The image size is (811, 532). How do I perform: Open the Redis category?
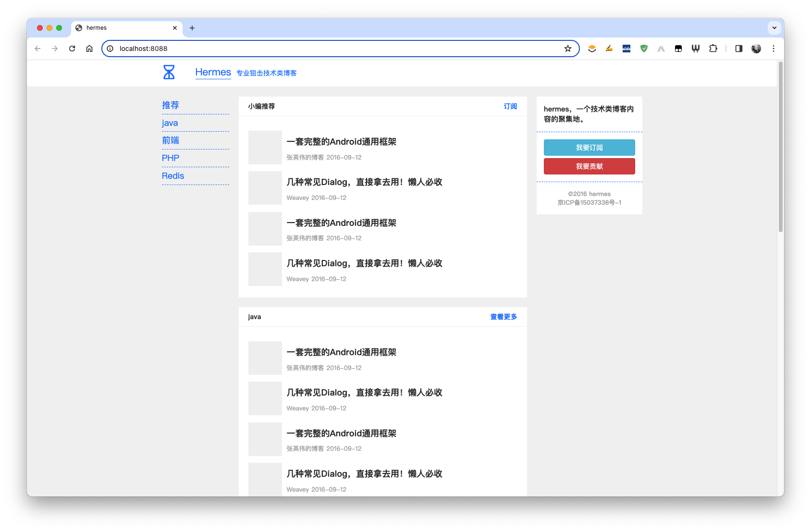click(173, 176)
